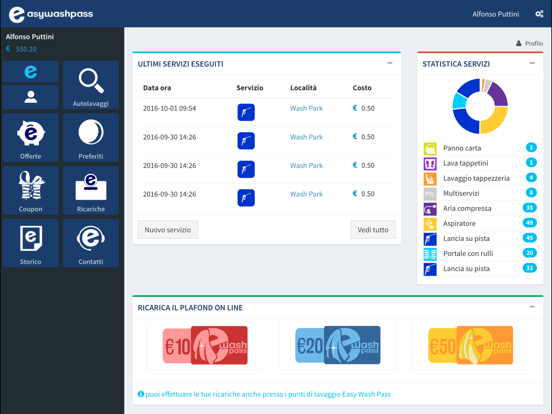Click the 'Panno carta' label
The width and height of the screenshot is (552, 414).
(x=462, y=148)
